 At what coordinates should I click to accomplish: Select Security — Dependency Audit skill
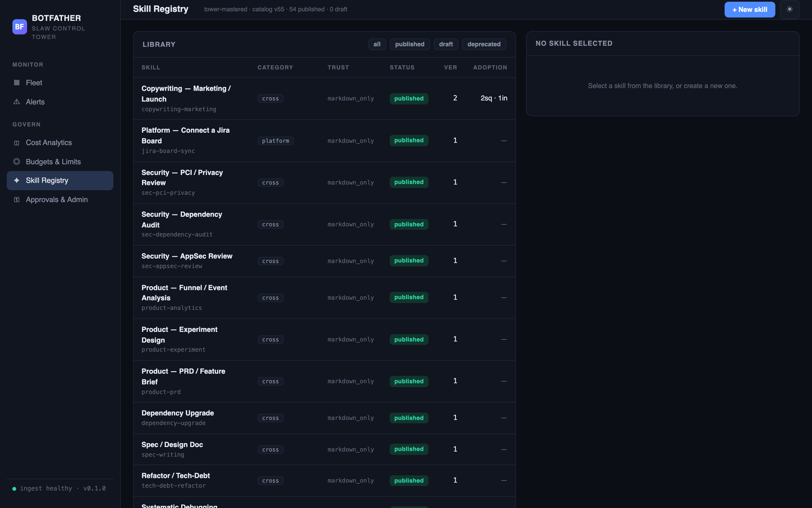[324, 224]
